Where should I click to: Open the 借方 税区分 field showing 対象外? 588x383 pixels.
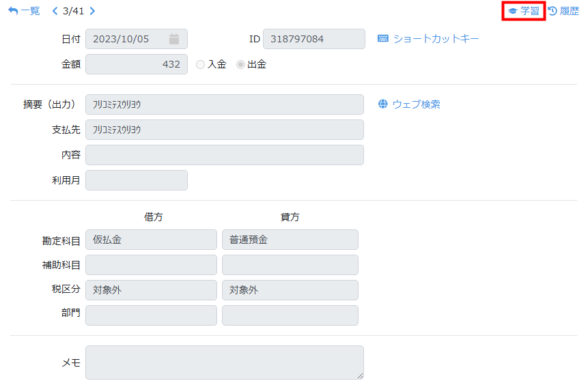151,290
